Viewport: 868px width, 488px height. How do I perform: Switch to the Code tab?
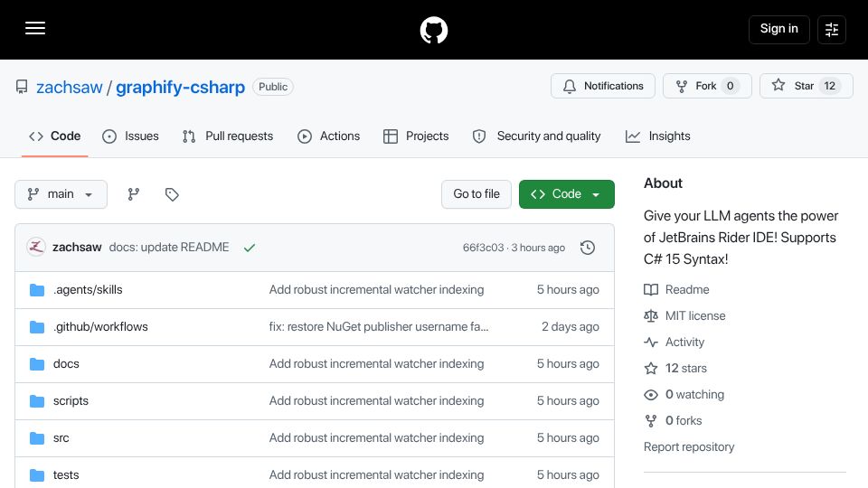point(55,136)
